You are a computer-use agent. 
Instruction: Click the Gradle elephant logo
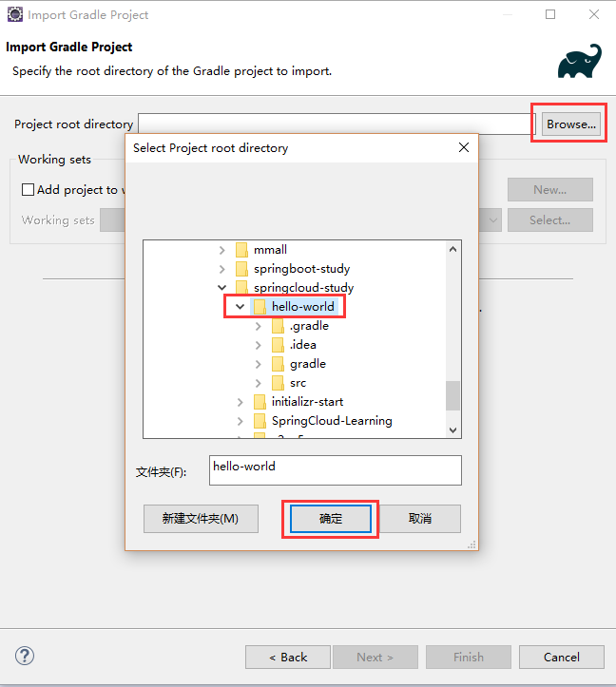(x=580, y=61)
